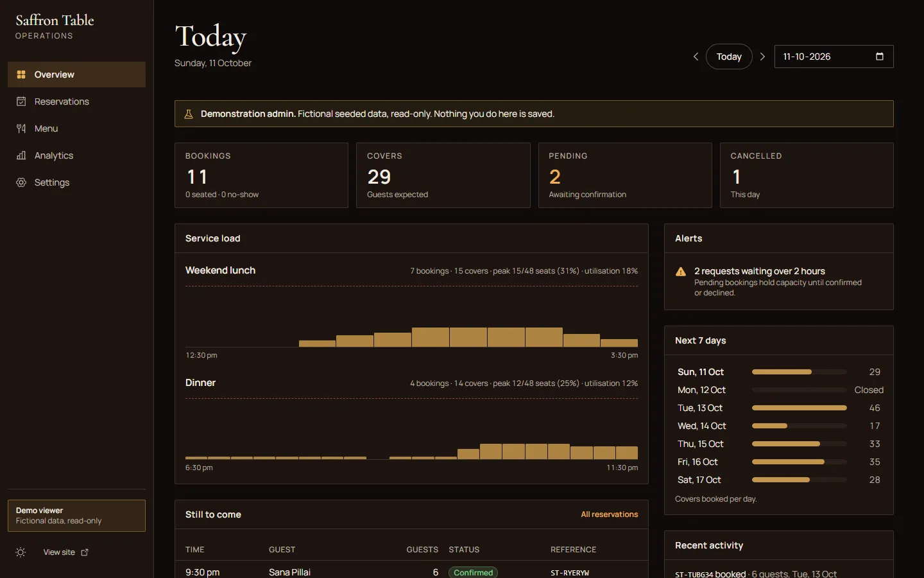Click the Sun, 11 Oct covers bar
The width and height of the screenshot is (924, 578).
799,372
